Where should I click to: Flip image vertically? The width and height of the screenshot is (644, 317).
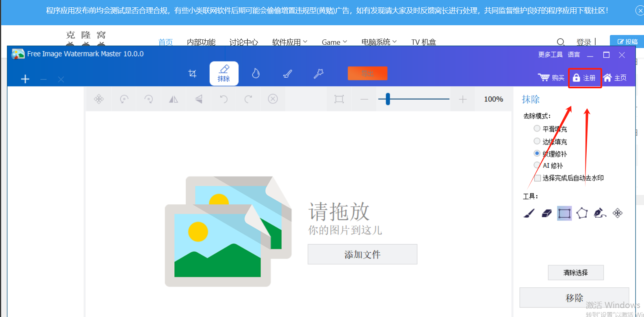pos(199,99)
